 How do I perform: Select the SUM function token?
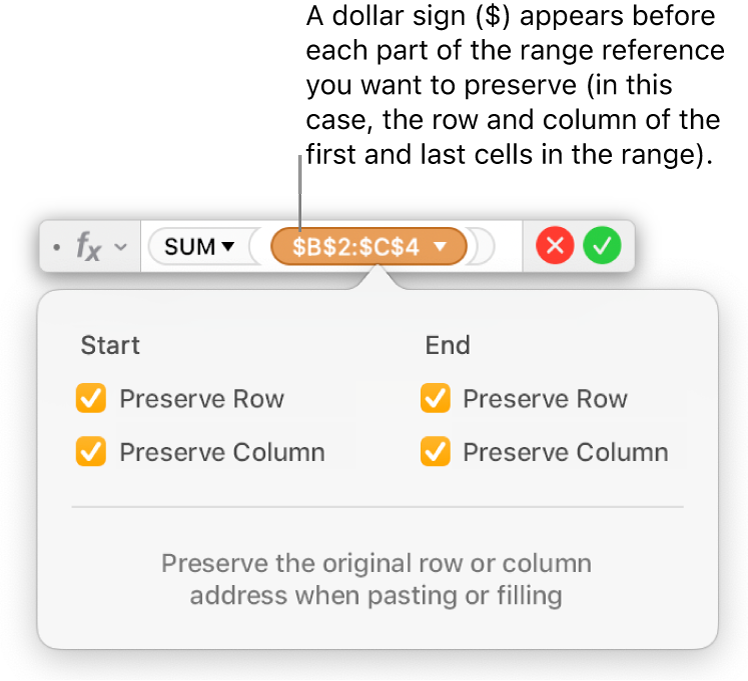(190, 246)
